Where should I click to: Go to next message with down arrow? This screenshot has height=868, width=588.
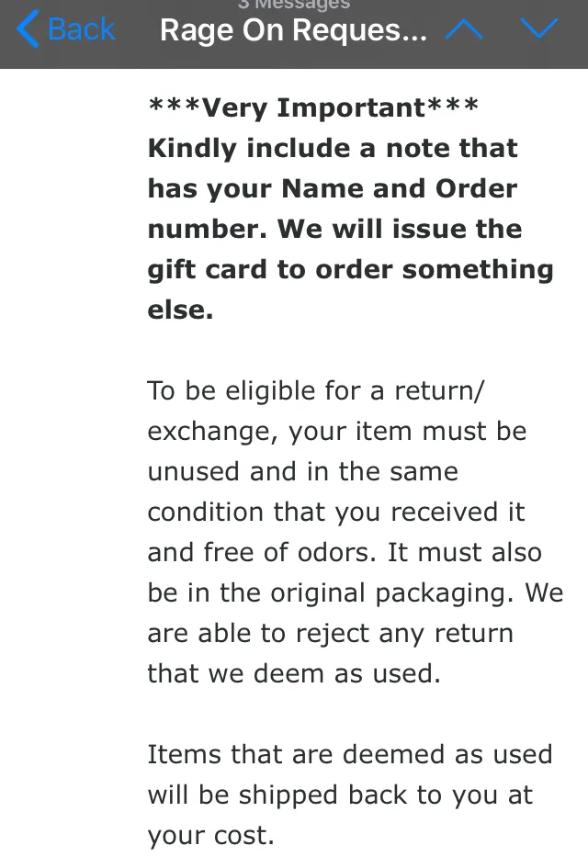[x=538, y=29]
